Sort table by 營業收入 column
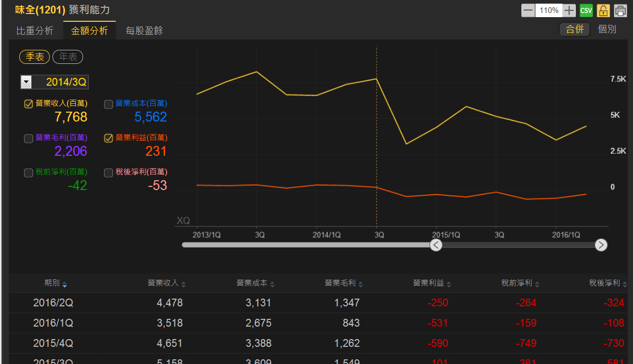 pos(183,285)
